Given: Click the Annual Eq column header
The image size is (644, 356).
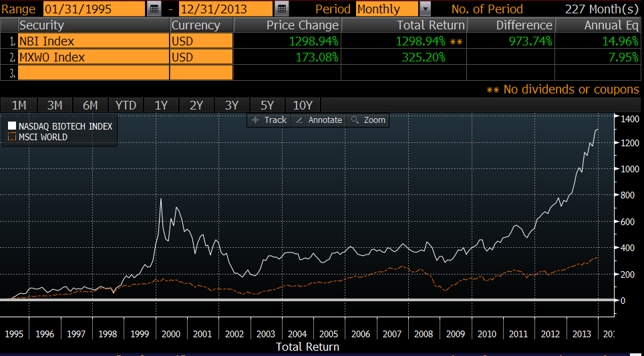Looking at the screenshot, I should click(x=599, y=25).
